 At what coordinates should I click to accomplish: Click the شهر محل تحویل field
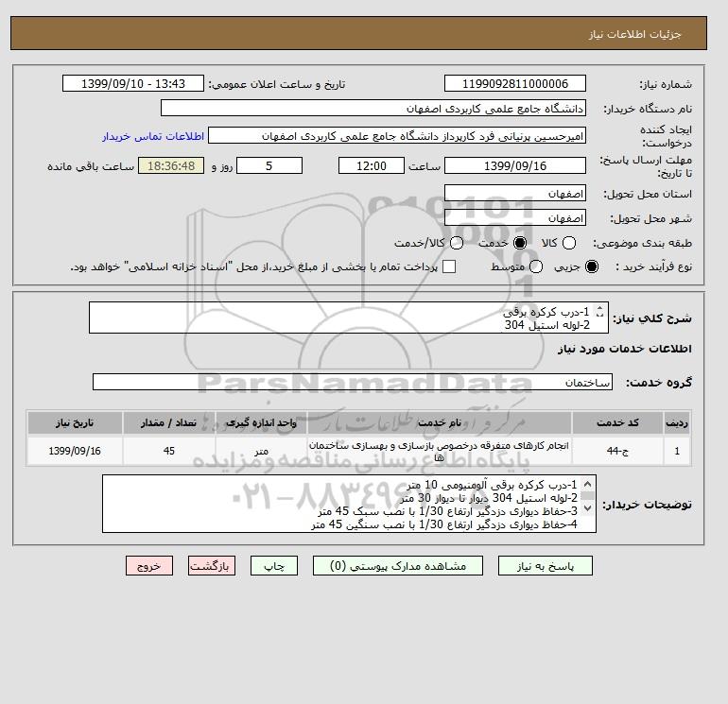pyautogui.click(x=515, y=217)
